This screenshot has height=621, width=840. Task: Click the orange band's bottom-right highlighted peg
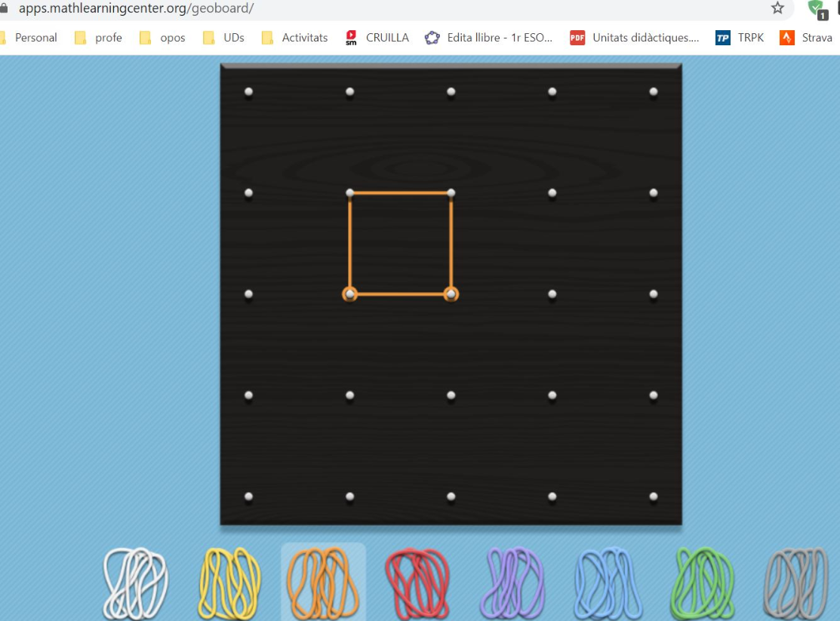click(x=451, y=294)
